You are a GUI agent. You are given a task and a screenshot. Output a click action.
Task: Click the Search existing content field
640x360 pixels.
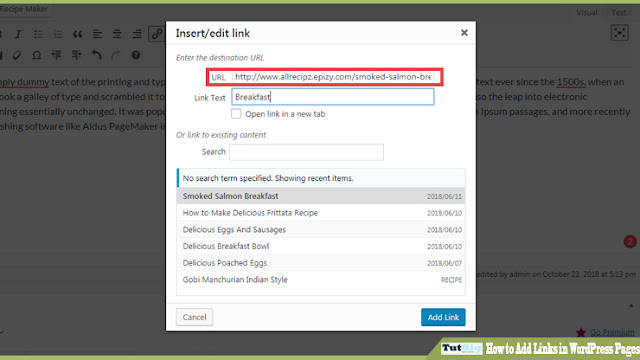306,152
